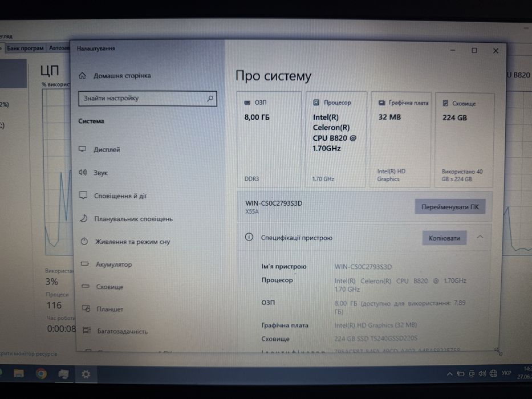Viewport: 532px width, 399px height.
Task: Click Копіювати to copy device specs
Action: point(444,238)
